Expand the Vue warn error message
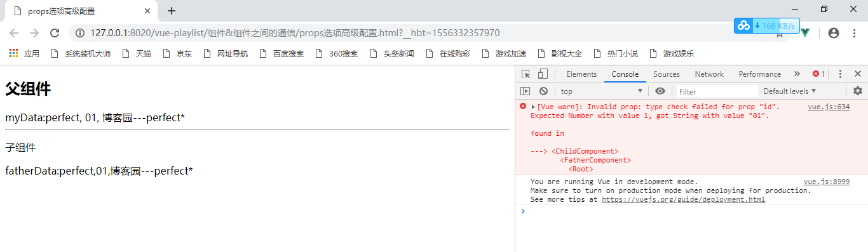This screenshot has width=868, height=252. click(x=533, y=107)
